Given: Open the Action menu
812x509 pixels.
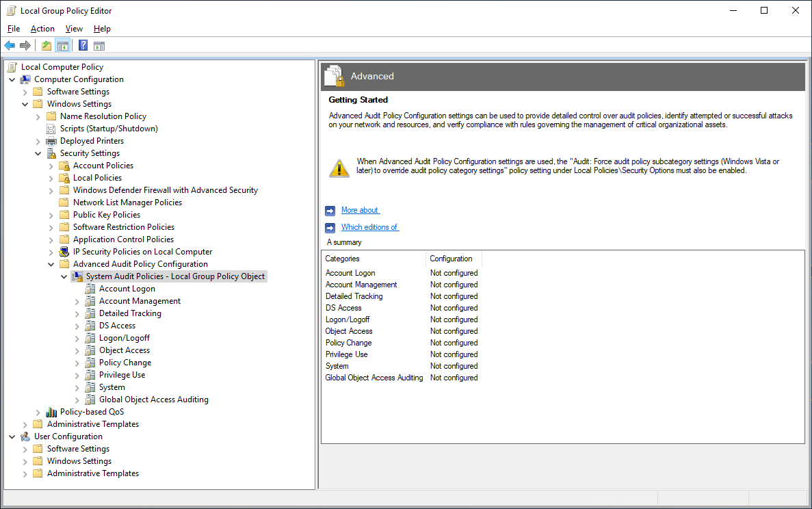Looking at the screenshot, I should point(42,29).
